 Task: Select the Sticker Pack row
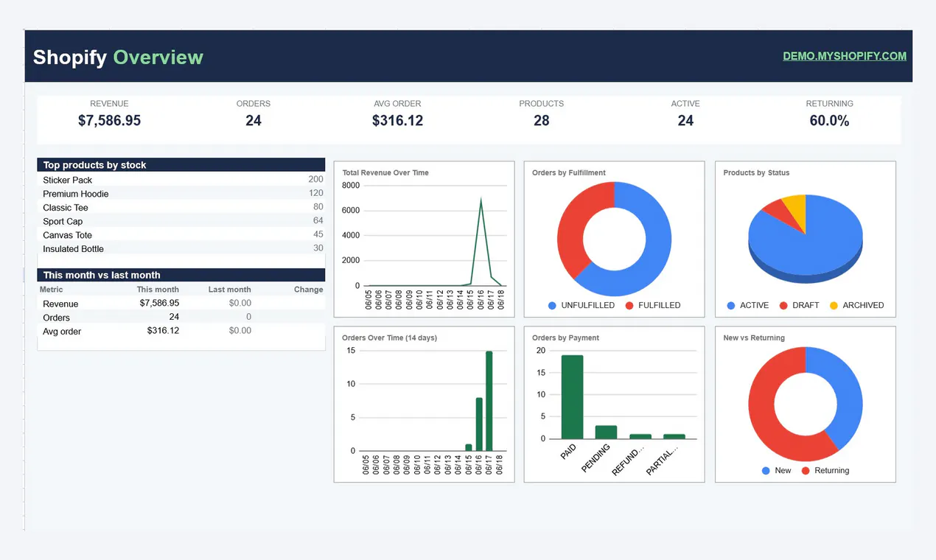[x=181, y=180]
